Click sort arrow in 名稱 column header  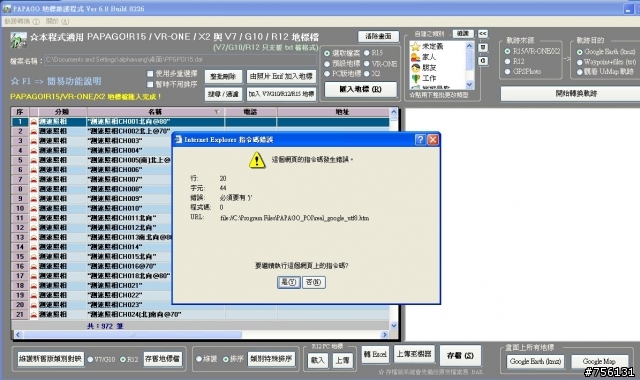(217, 111)
